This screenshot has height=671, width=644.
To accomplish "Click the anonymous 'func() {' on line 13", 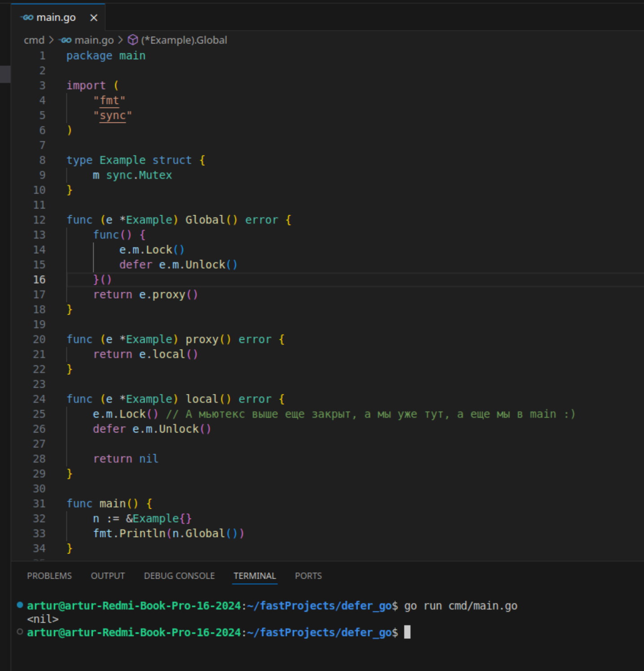I will [119, 234].
